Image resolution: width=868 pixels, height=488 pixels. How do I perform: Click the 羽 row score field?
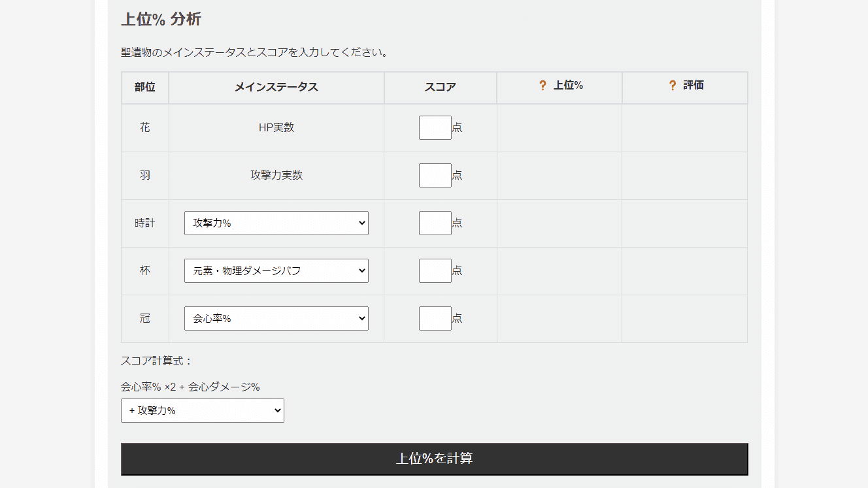pyautogui.click(x=435, y=175)
